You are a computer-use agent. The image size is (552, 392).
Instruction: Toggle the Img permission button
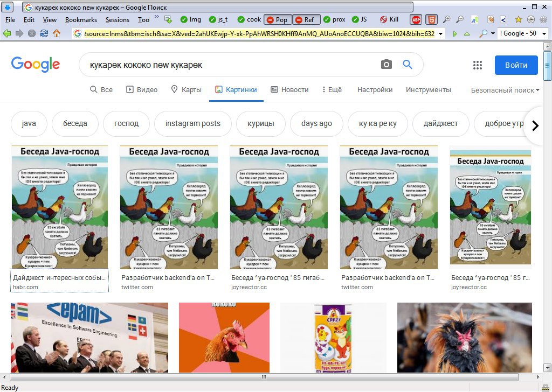[x=190, y=20]
